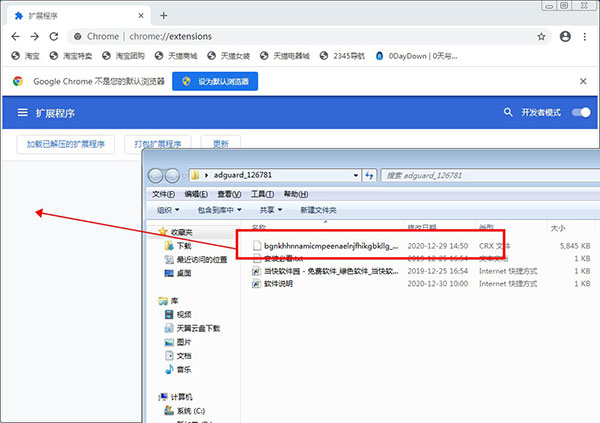Click the Chrome forward arrow
600x423 pixels.
(x=35, y=36)
